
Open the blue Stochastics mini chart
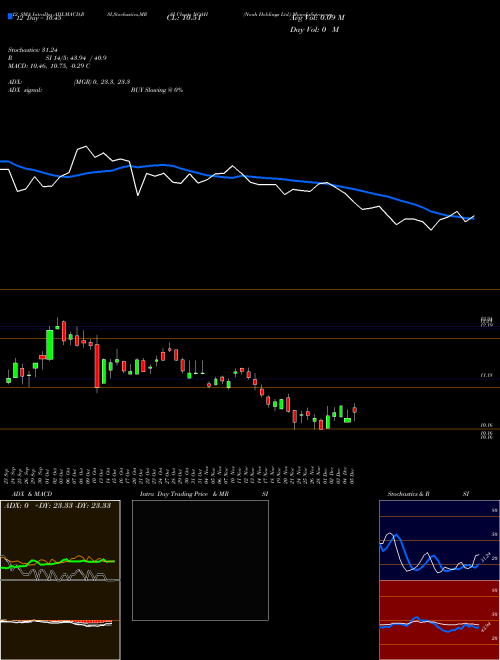pyautogui.click(x=439, y=540)
